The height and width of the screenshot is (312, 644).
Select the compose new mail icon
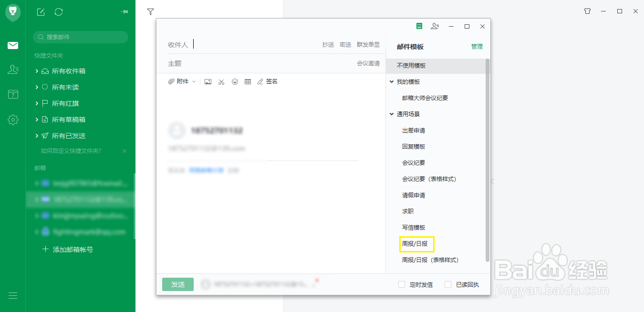click(40, 12)
